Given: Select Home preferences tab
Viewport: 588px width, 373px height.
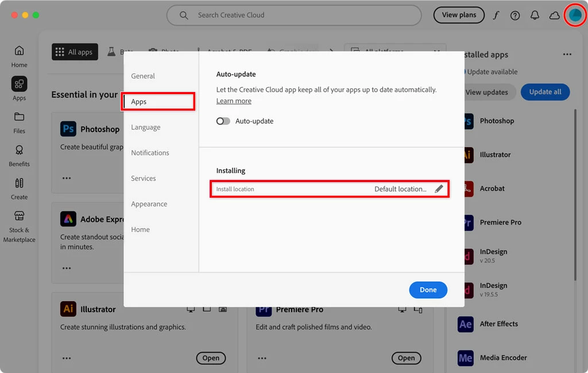Looking at the screenshot, I should (140, 230).
